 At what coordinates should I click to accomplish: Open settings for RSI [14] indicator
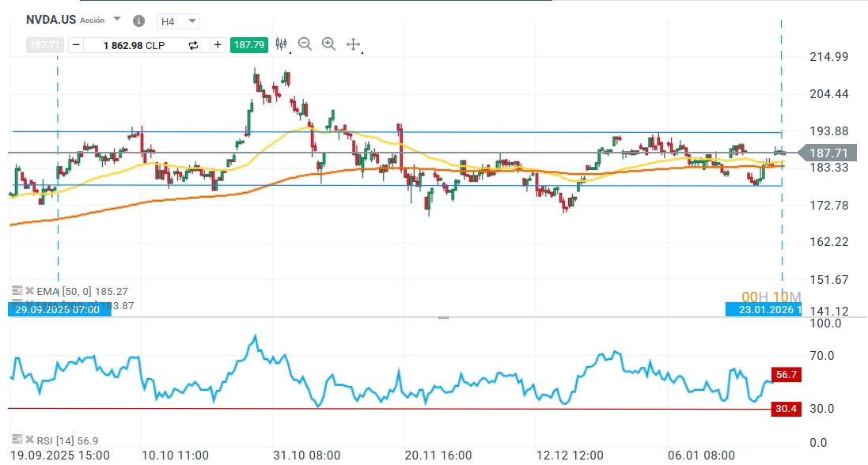[17, 440]
